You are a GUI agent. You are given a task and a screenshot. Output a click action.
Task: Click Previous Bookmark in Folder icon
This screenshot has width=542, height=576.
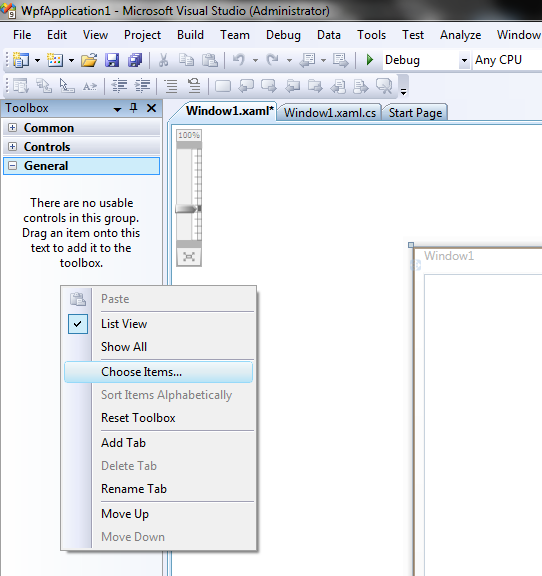(292, 86)
